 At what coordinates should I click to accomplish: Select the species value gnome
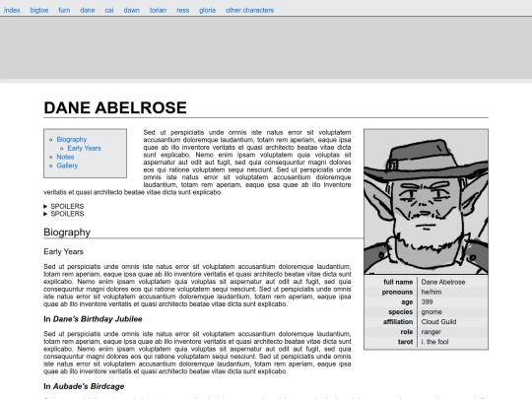432,311
